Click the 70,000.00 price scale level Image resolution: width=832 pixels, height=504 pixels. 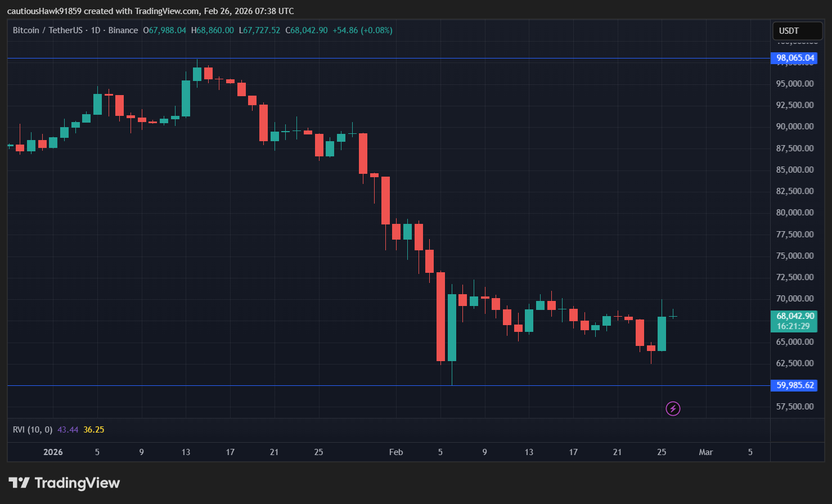(x=794, y=298)
